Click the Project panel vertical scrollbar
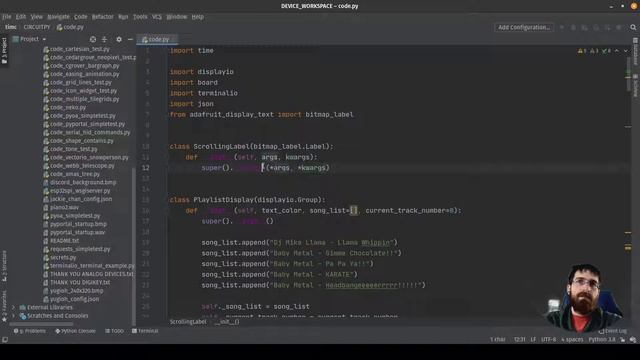Image resolution: width=640 pixels, height=360 pixels. [134, 246]
